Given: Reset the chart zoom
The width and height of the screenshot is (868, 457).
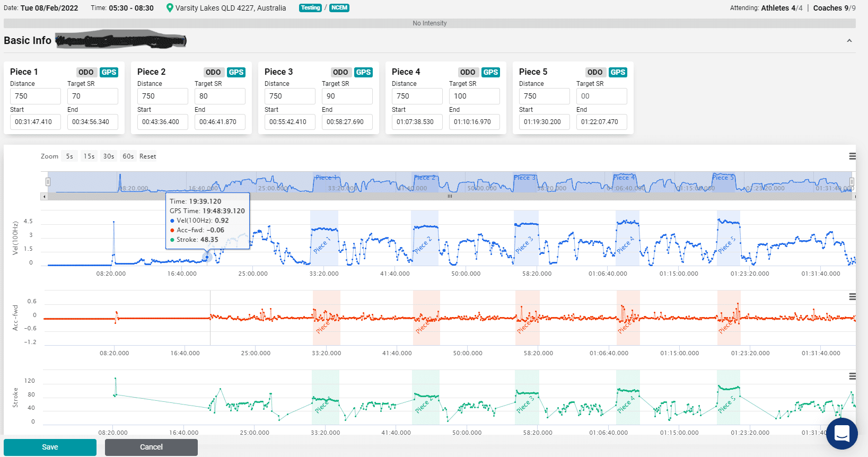Looking at the screenshot, I should pos(148,156).
